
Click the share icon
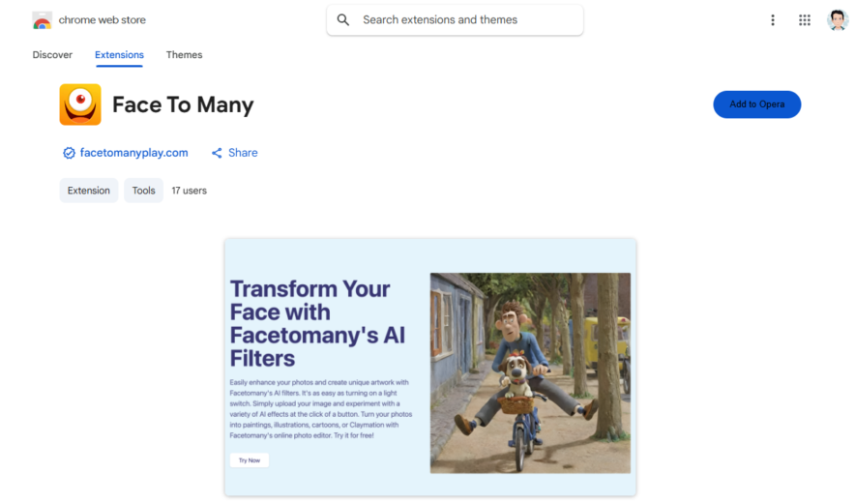click(217, 153)
